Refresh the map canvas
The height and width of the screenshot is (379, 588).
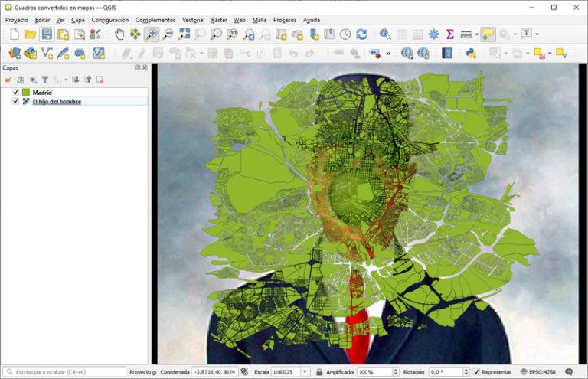pos(361,34)
